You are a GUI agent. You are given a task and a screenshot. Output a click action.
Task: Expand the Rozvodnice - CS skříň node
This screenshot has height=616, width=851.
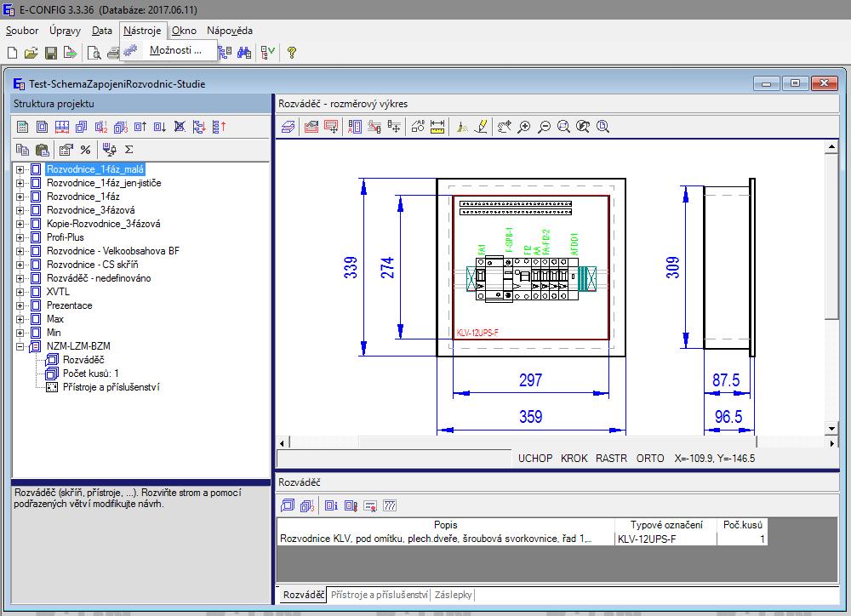[x=20, y=265]
